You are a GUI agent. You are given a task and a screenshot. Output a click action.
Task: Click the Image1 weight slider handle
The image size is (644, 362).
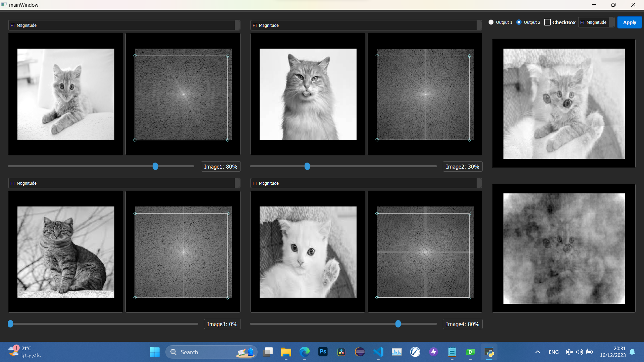pos(155,166)
